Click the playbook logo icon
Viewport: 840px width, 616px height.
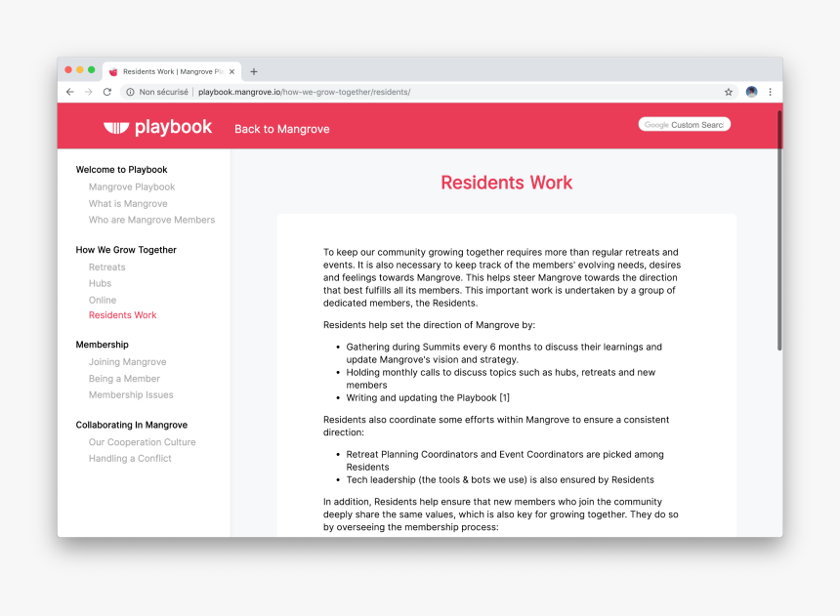(x=116, y=128)
